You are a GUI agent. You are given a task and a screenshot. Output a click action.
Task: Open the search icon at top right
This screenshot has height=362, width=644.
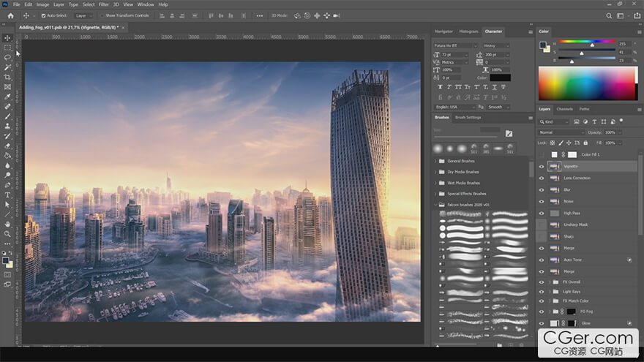(x=609, y=15)
